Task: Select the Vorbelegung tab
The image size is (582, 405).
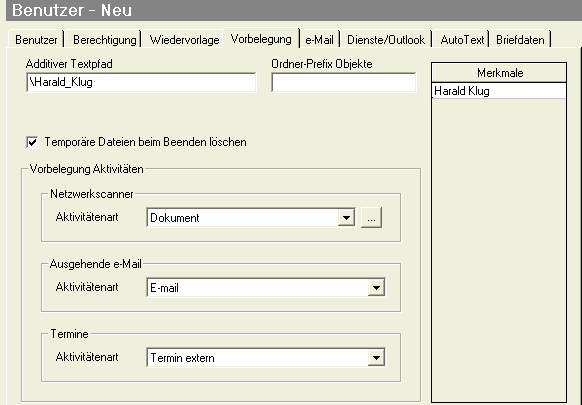Action: pos(261,39)
